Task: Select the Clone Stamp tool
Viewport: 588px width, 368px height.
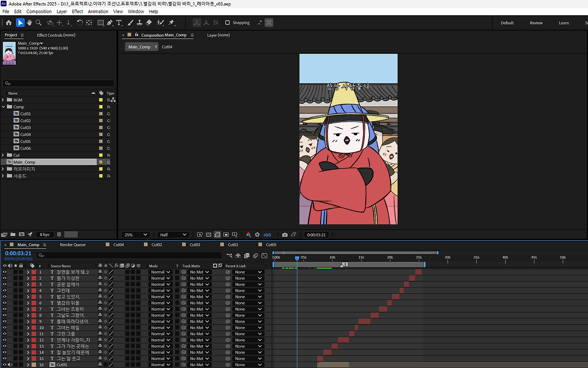Action: 139,23
